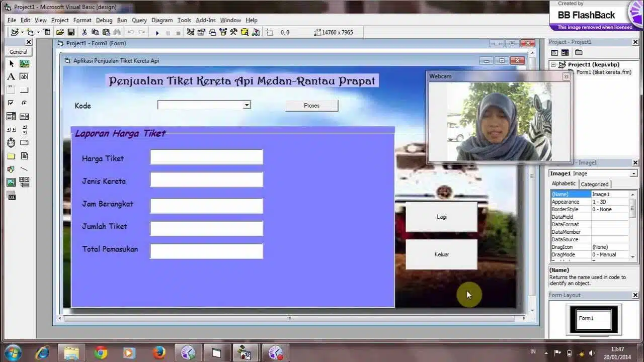This screenshot has width=644, height=362.
Task: Open the Image1 object dropdown in Properties
Action: click(633, 173)
